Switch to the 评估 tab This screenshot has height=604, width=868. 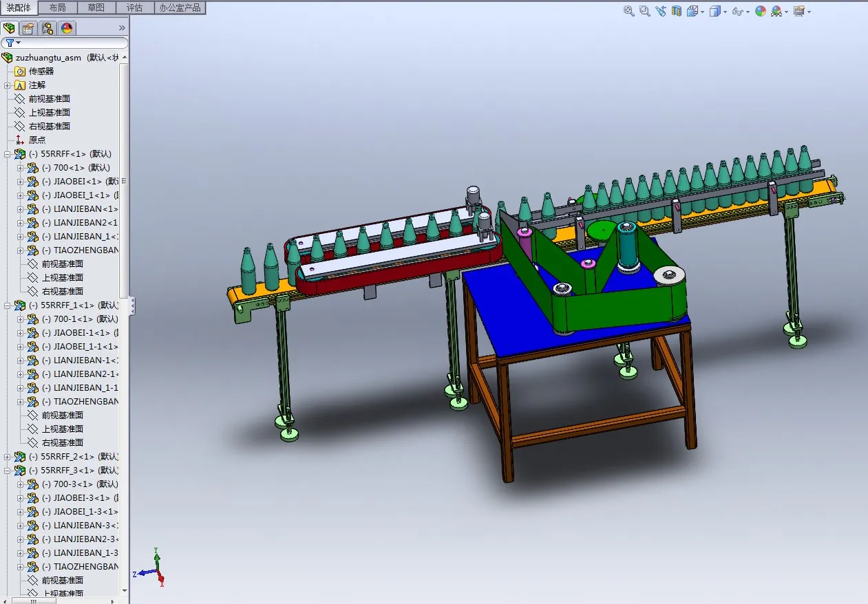click(x=135, y=8)
